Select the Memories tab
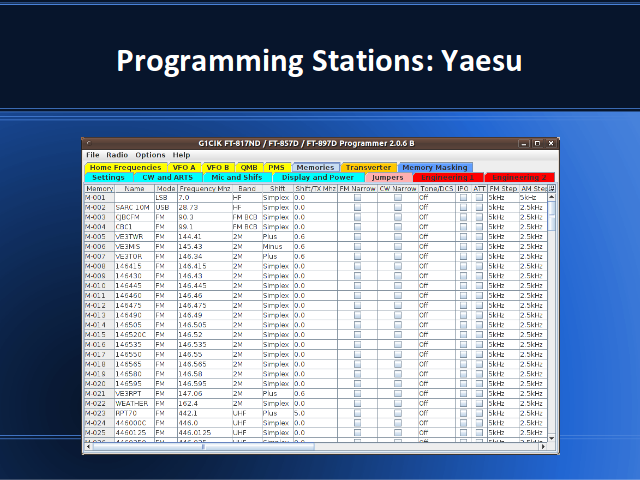 [x=316, y=167]
